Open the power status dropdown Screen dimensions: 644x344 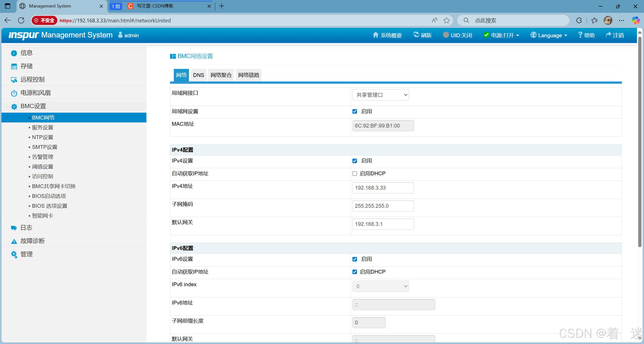coord(502,35)
